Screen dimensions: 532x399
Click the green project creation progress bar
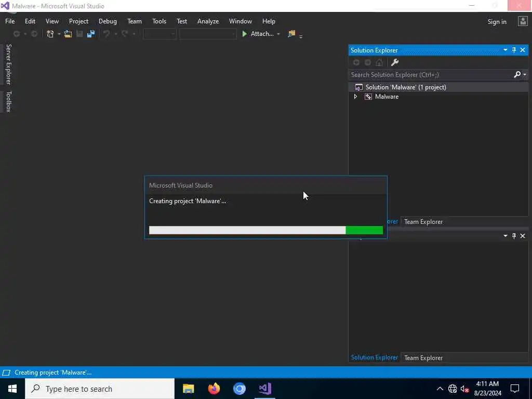coord(266,230)
